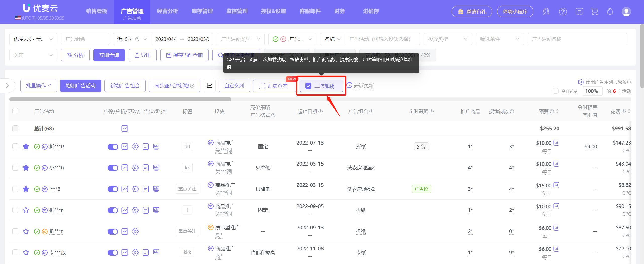Click the monitoring icon on l***6 campaign row
The width and height of the screenshot is (644, 264).
[156, 189]
